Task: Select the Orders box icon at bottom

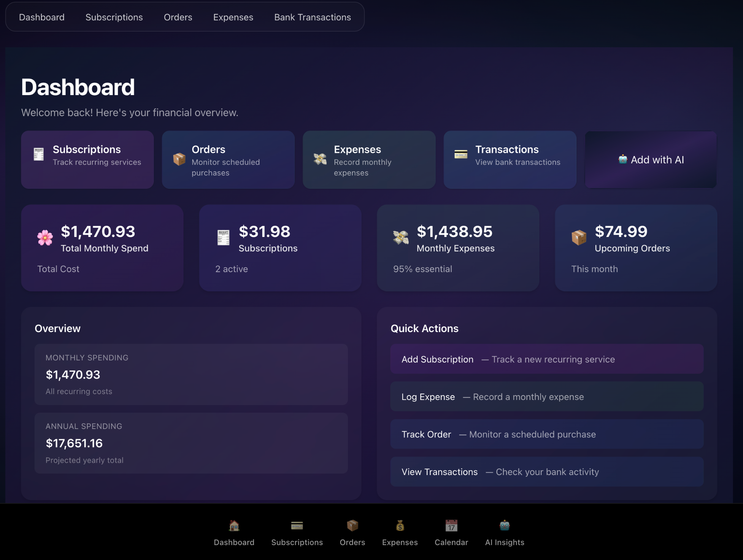Action: tap(352, 526)
